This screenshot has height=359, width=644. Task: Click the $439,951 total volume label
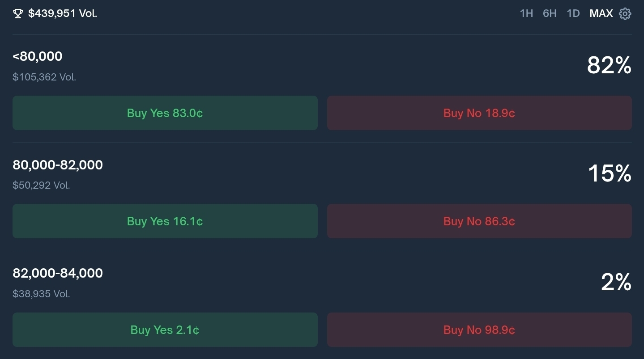point(63,14)
